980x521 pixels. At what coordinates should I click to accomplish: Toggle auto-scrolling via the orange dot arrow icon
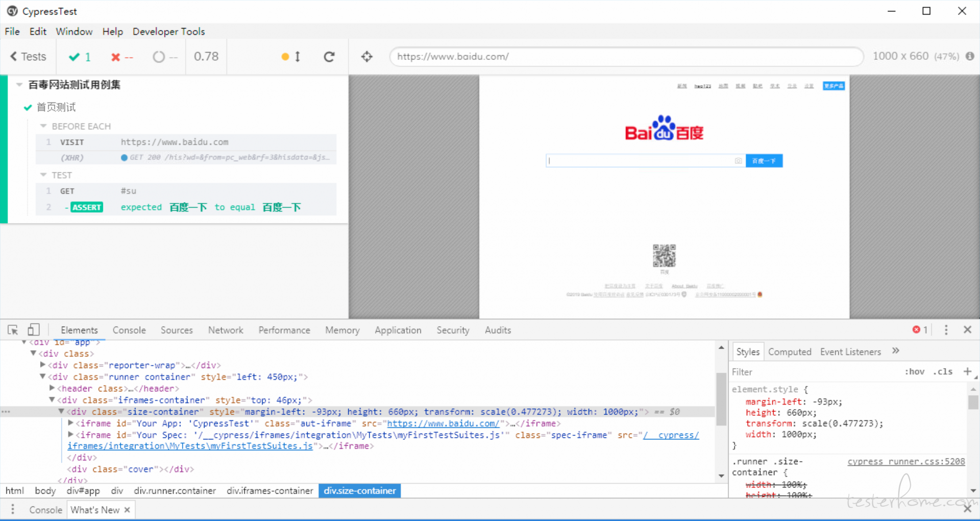291,57
